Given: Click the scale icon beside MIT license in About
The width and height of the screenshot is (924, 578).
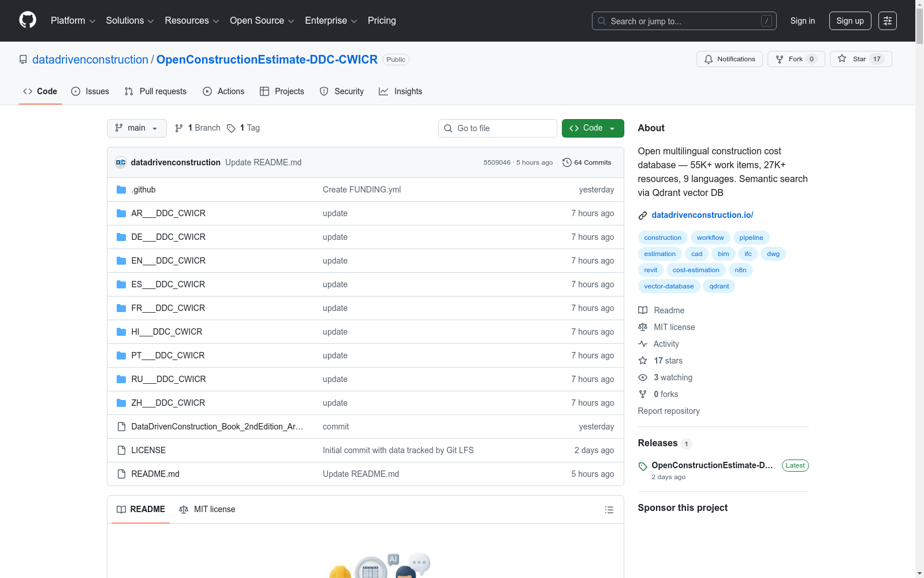Looking at the screenshot, I should tap(643, 327).
